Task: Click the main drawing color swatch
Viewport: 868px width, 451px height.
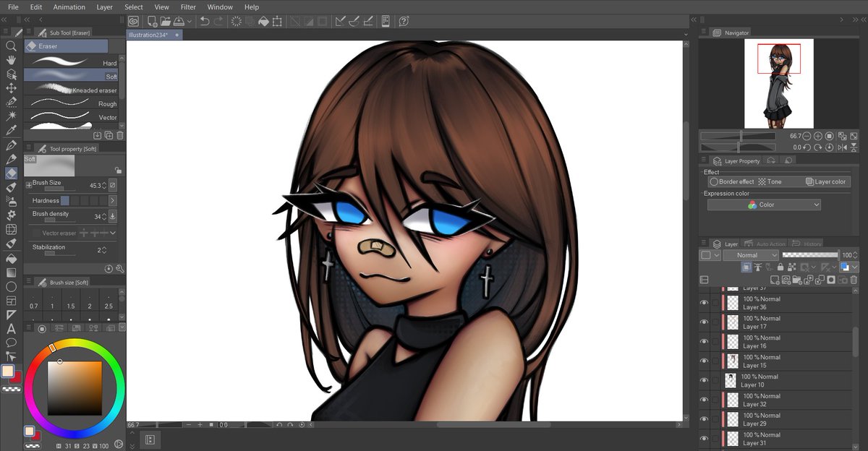Action: click(7, 371)
